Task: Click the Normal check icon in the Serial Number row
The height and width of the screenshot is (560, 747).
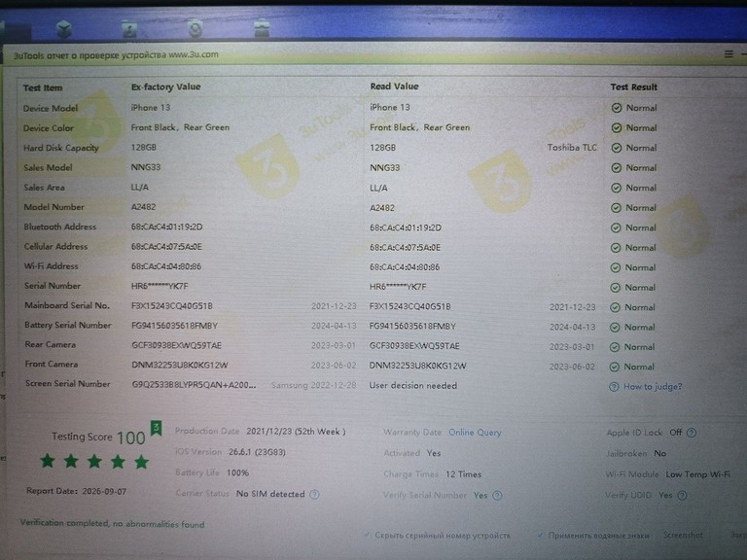Action: click(x=615, y=288)
